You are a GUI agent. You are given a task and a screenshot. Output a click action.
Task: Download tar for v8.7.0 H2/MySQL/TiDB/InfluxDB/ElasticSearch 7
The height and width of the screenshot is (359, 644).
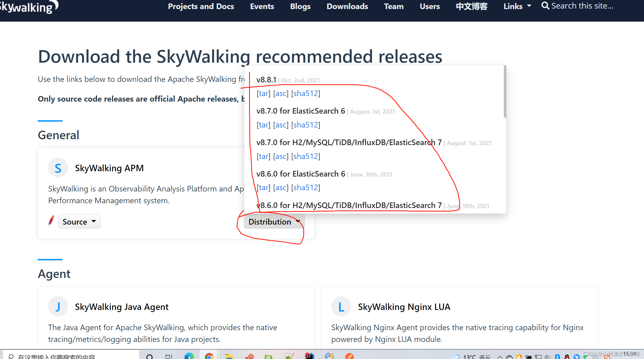coord(264,156)
